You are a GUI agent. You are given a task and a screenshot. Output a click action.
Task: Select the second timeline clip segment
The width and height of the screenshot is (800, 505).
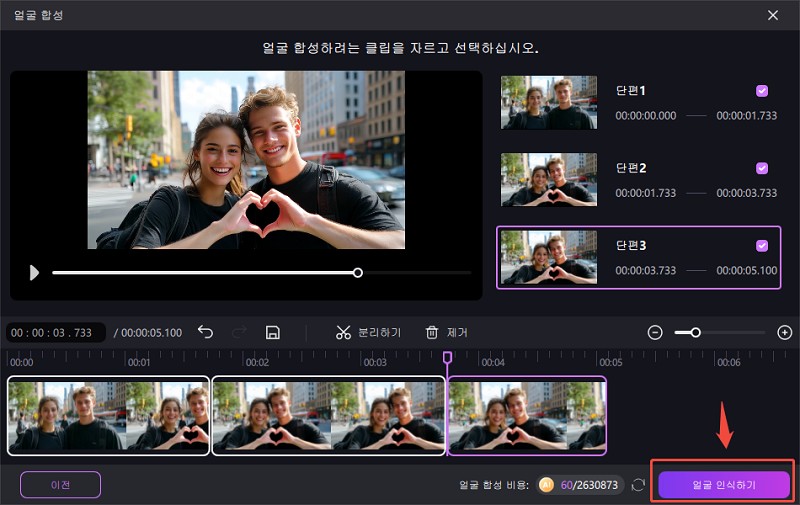click(329, 416)
